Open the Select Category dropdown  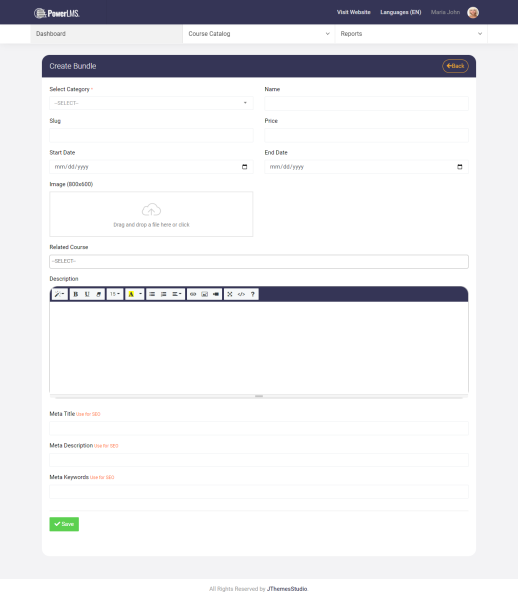click(151, 103)
